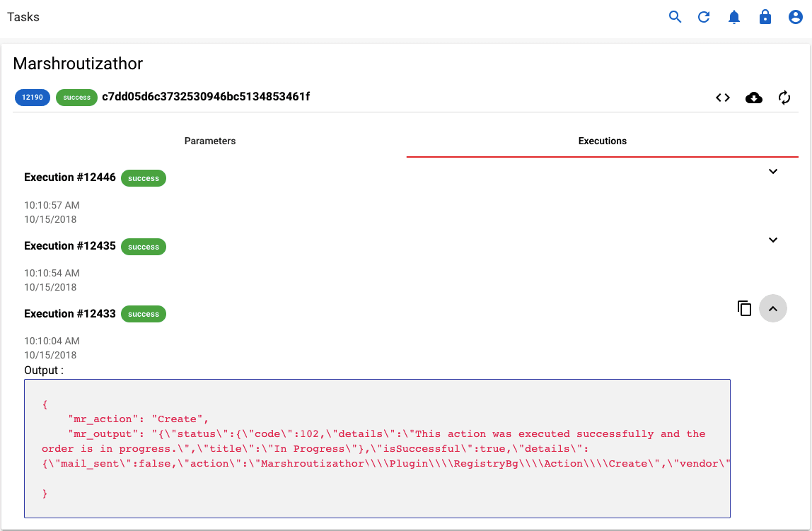Select the Executions tab
The height and width of the screenshot is (531, 812).
coord(602,141)
